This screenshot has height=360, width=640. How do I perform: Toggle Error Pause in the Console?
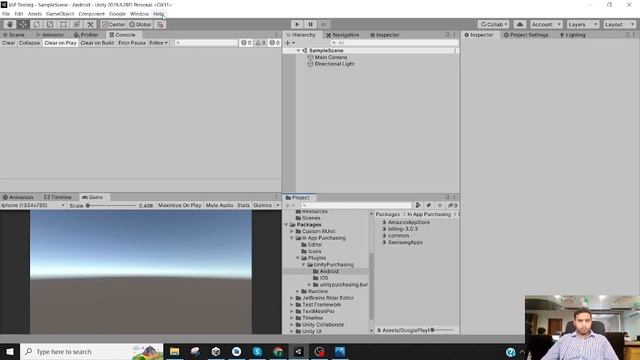tap(132, 43)
